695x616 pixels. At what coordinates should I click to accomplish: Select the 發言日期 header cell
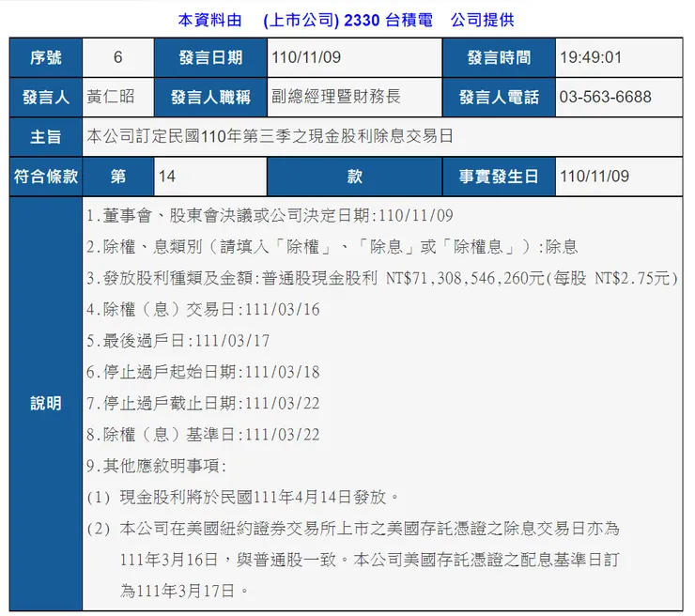pyautogui.click(x=210, y=57)
